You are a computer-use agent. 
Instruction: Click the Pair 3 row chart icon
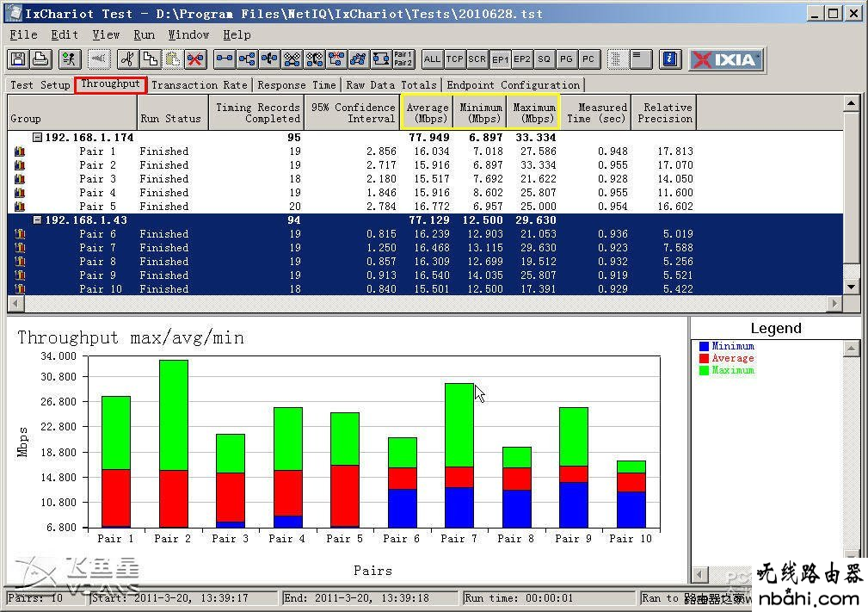coord(20,179)
